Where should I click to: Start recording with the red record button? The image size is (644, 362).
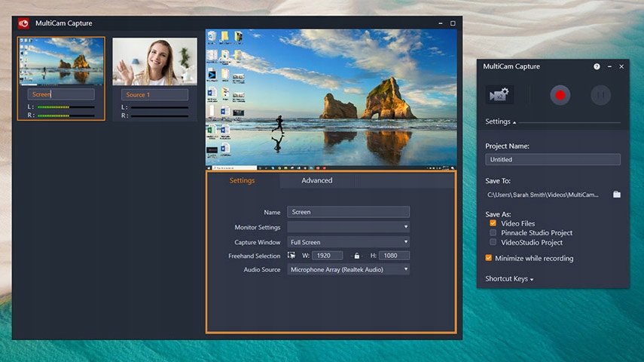560,95
